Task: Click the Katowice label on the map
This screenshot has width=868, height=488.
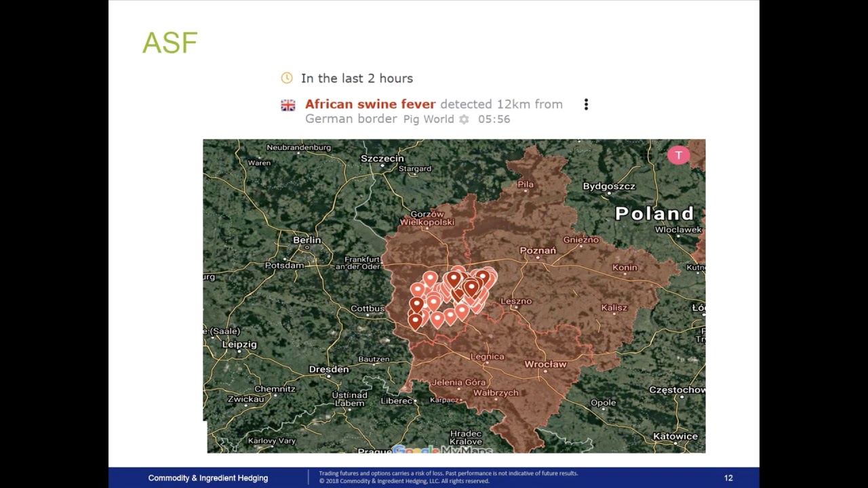Action: pos(675,436)
